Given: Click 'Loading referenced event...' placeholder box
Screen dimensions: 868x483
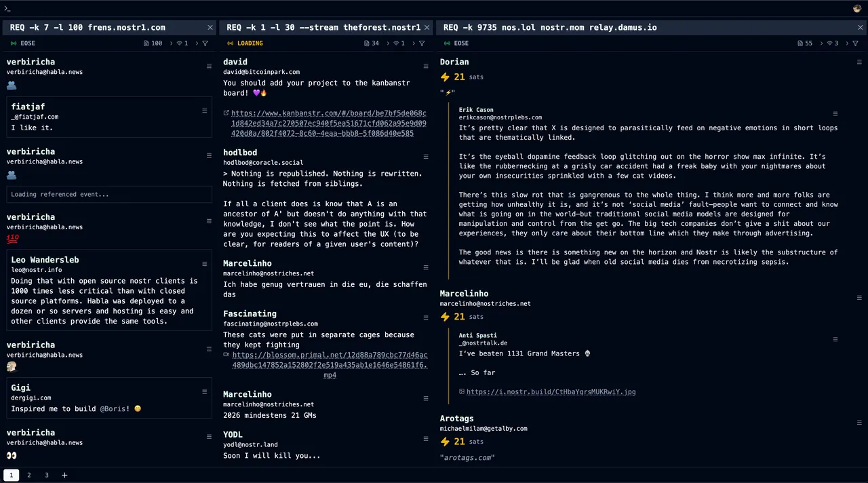Looking at the screenshot, I should click(x=109, y=194).
